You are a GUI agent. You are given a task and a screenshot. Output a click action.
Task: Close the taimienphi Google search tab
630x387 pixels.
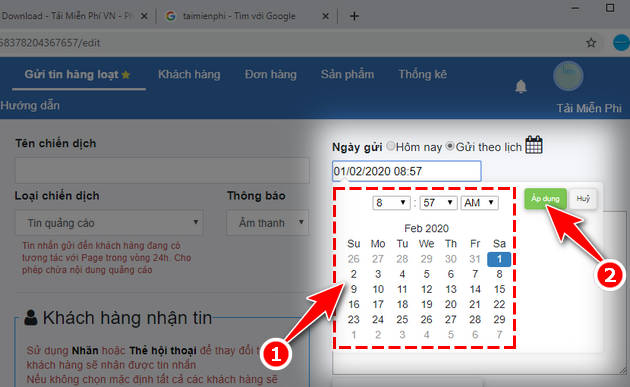[325, 16]
